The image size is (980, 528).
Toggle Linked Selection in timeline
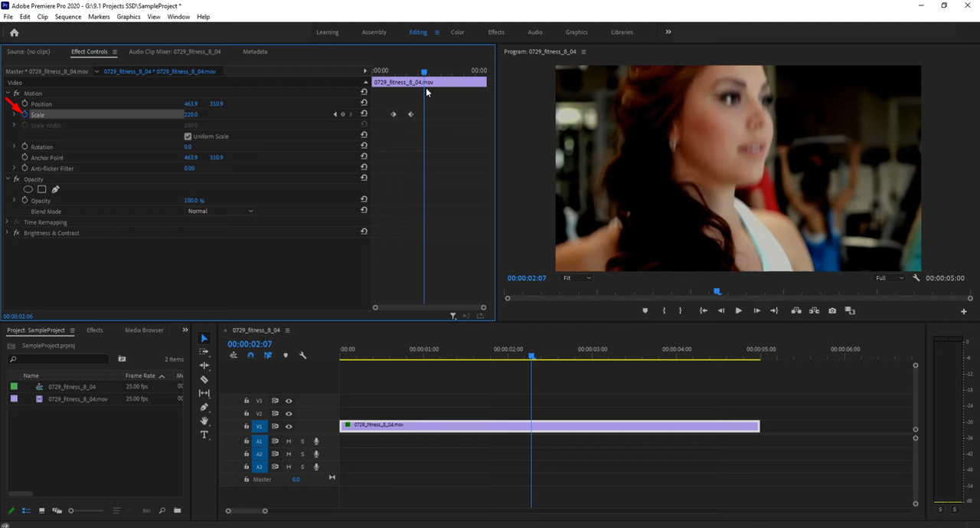click(x=268, y=355)
